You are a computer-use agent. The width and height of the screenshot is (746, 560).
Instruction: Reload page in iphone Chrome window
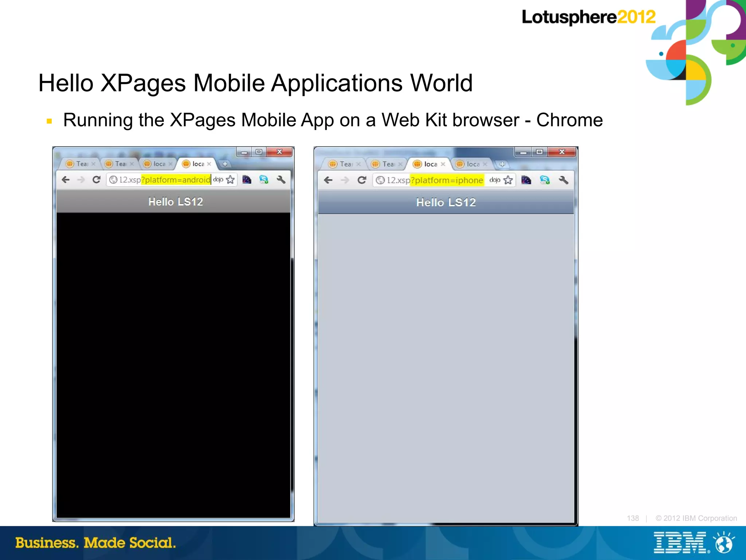pos(362,180)
